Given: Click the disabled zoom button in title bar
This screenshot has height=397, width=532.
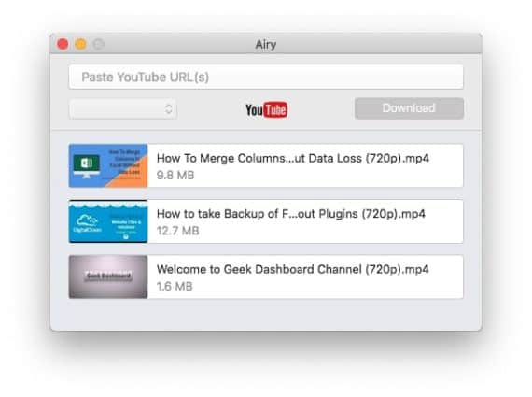Looking at the screenshot, I should point(98,44).
